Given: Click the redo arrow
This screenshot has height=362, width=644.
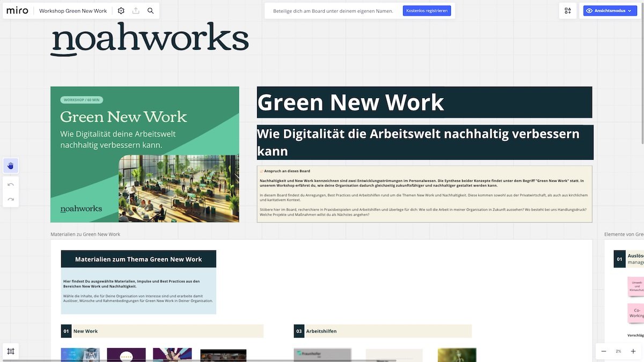Looking at the screenshot, I should [x=11, y=200].
